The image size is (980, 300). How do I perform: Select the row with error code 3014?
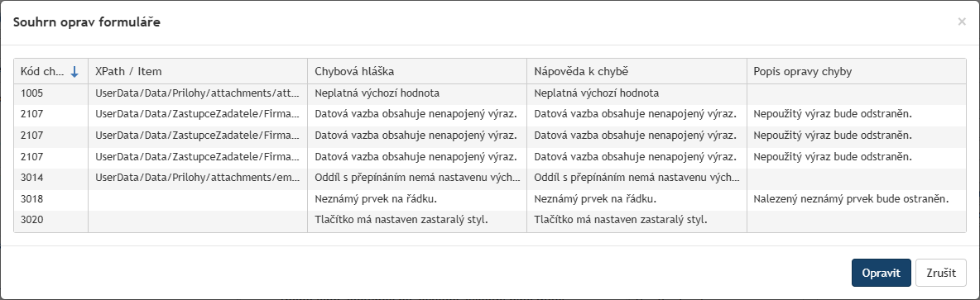click(490, 179)
